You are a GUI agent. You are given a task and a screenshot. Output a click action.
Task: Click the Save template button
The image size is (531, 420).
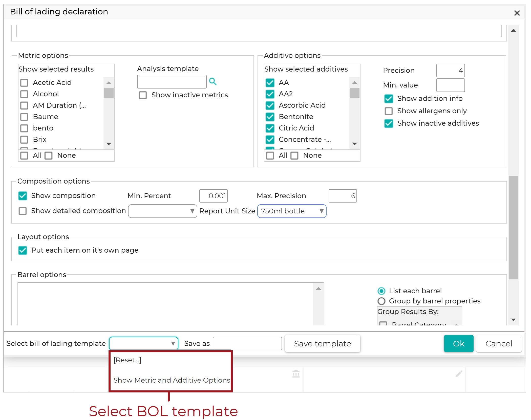323,344
